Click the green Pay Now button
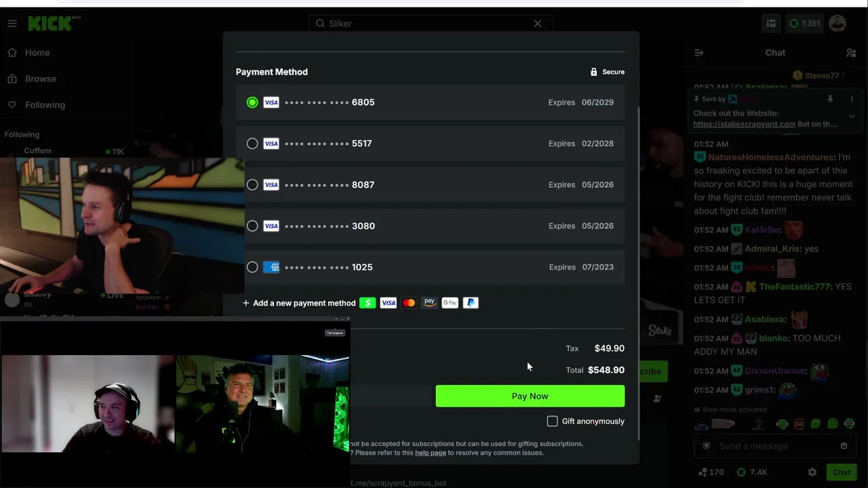This screenshot has width=868, height=488. coord(530,396)
